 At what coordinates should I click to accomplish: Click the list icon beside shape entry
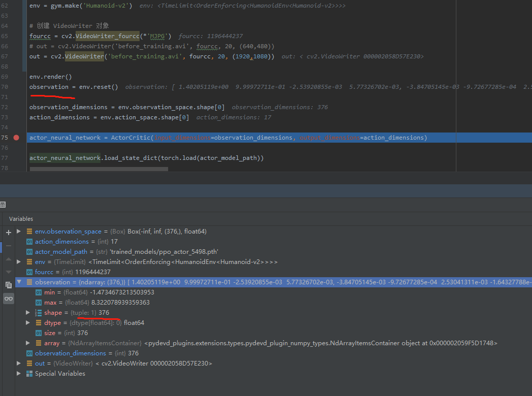[x=39, y=313]
